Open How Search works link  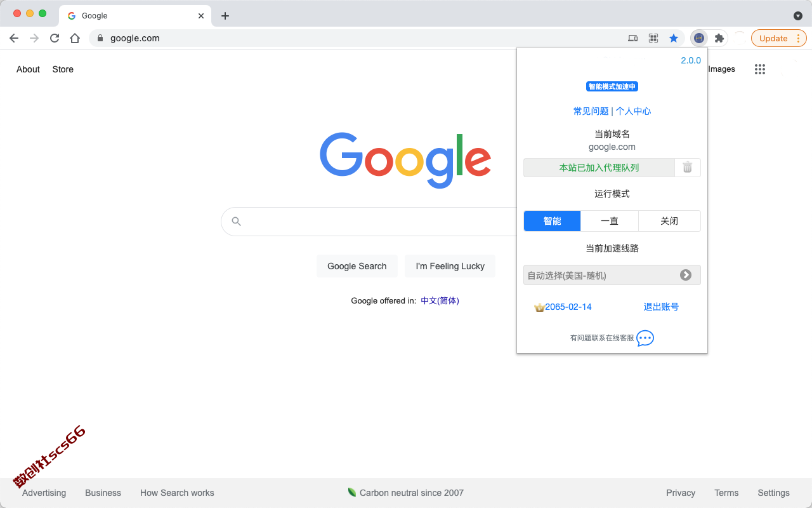click(177, 493)
